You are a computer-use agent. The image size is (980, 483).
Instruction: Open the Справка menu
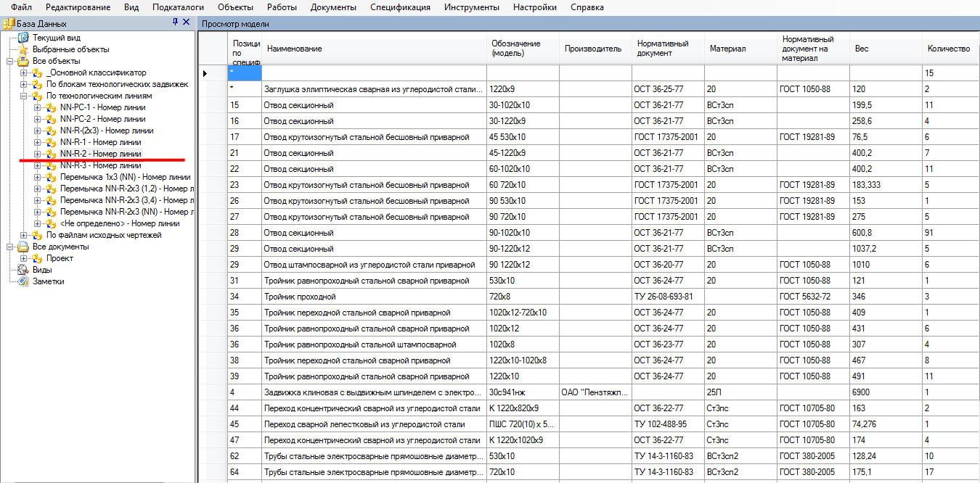tap(587, 7)
